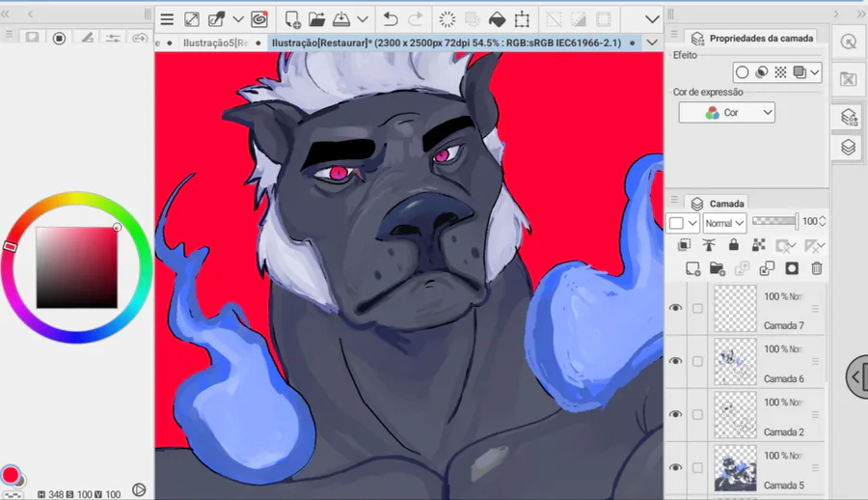The height and width of the screenshot is (500, 868).
Task: Click the invert selection icon in the command bar
Action: 579,20
